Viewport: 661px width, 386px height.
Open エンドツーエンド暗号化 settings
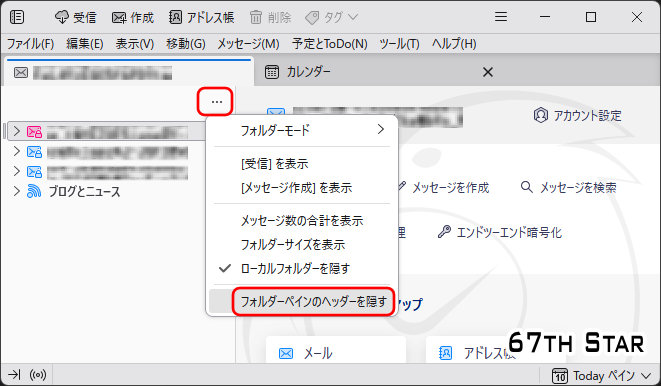click(x=500, y=232)
